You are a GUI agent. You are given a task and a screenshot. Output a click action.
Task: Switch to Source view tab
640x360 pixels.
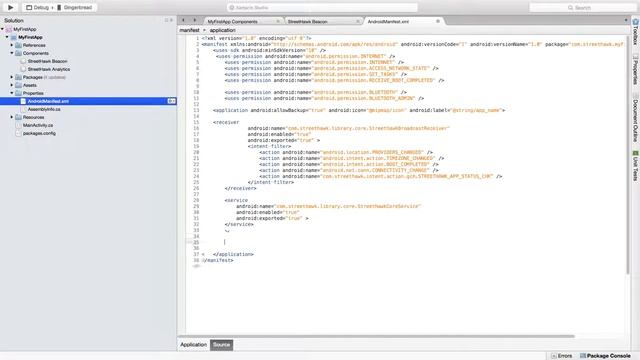coord(222,345)
